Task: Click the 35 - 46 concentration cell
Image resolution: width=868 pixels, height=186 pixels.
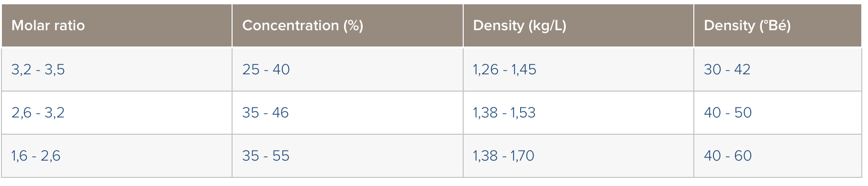Action: tap(347, 113)
